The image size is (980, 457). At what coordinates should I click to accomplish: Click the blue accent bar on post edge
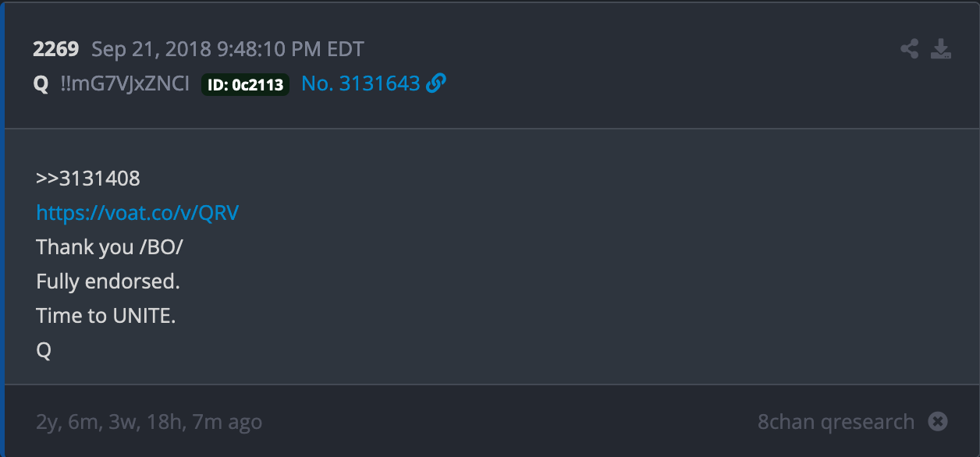(2, 228)
